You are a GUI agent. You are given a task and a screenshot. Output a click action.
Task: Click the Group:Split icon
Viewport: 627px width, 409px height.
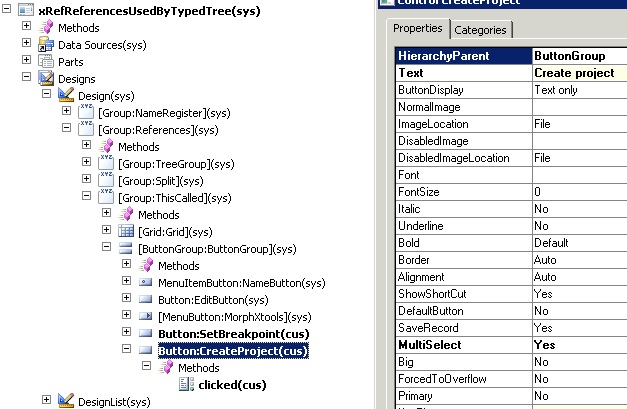tap(106, 180)
